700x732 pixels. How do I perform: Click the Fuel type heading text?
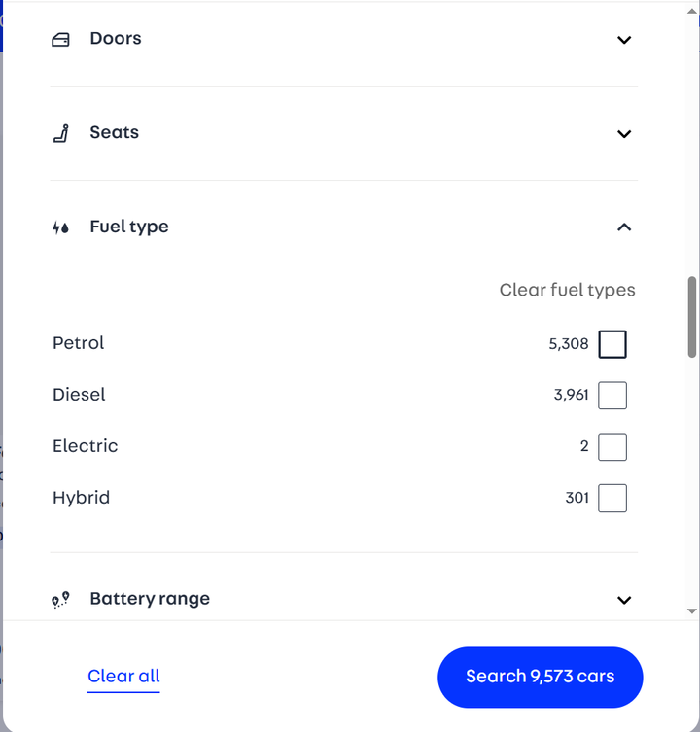click(x=129, y=227)
